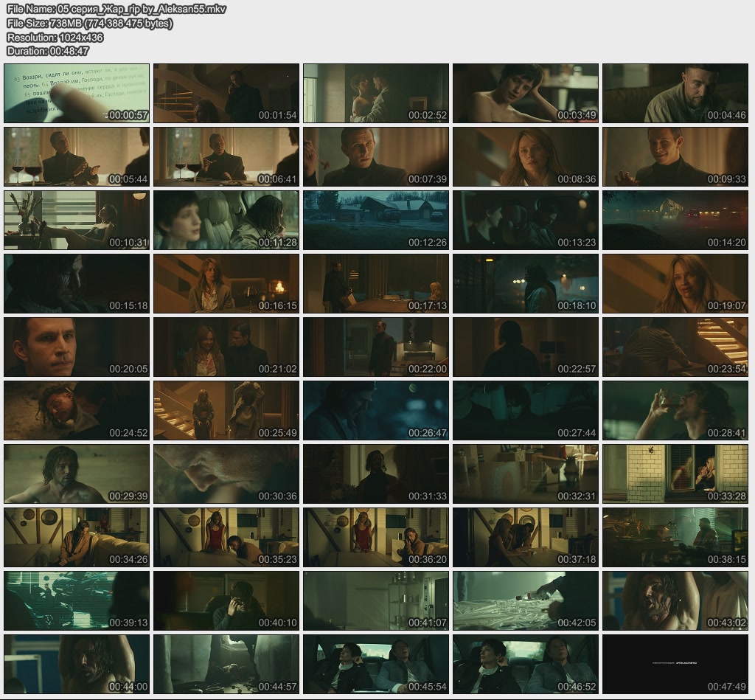Click the car interior frame at 00:45:54
Screen dimensions: 755x700
[376, 664]
